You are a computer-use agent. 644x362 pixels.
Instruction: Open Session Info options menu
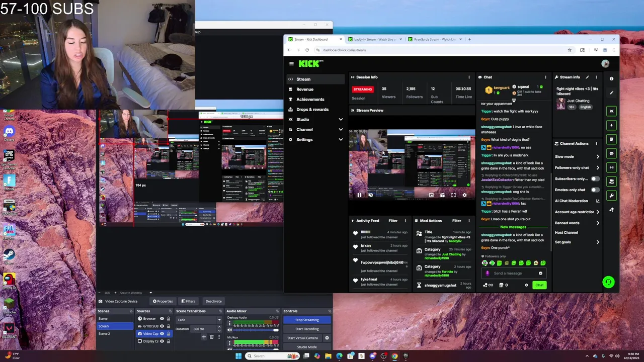click(469, 77)
